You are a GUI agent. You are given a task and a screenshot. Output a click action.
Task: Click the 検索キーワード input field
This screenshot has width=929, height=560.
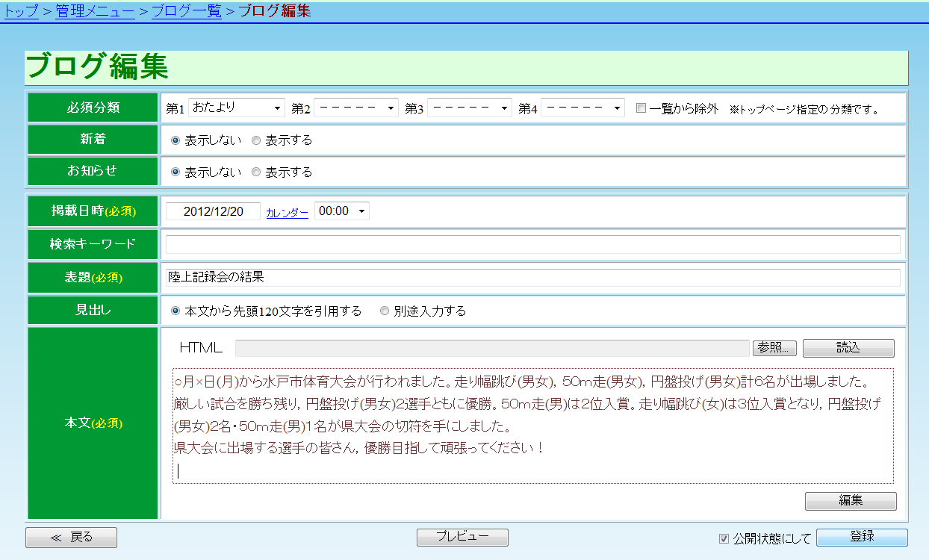[533, 244]
